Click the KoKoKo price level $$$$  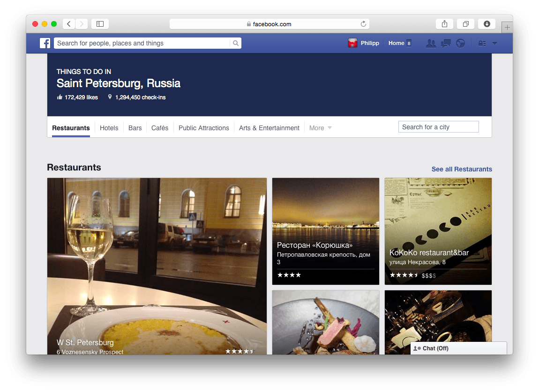[x=429, y=275]
